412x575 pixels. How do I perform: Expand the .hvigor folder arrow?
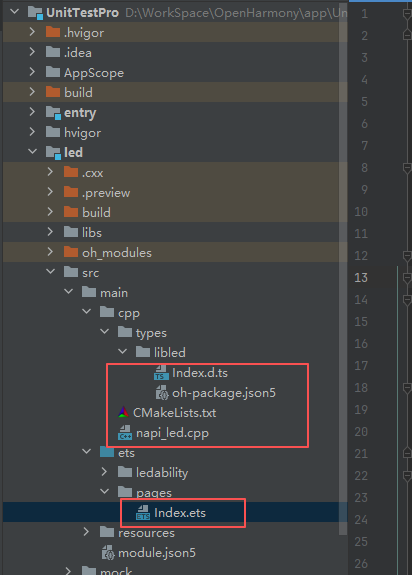tap(32, 32)
